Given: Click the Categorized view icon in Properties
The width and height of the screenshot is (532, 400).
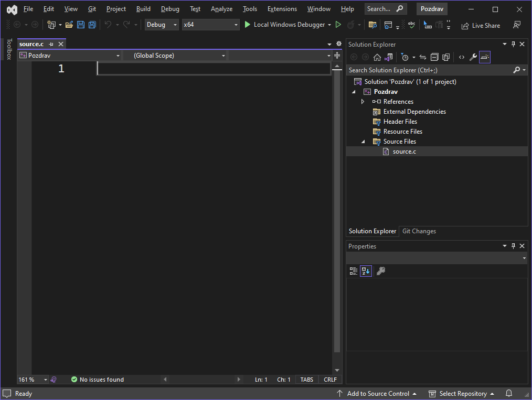Looking at the screenshot, I should coord(354,271).
